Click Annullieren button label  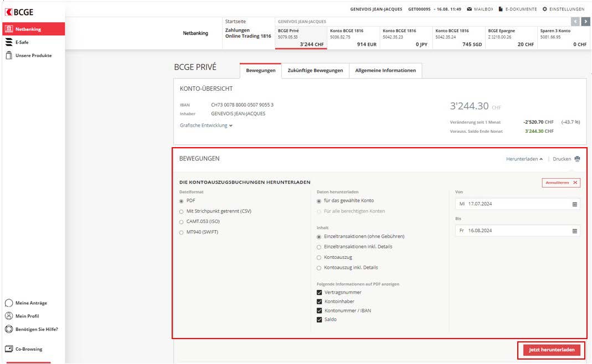[557, 183]
